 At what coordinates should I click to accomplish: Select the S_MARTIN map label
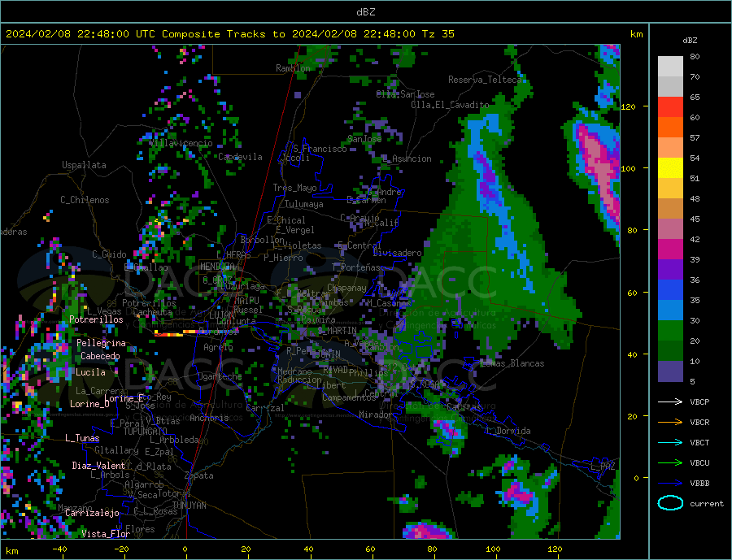[x=337, y=331]
